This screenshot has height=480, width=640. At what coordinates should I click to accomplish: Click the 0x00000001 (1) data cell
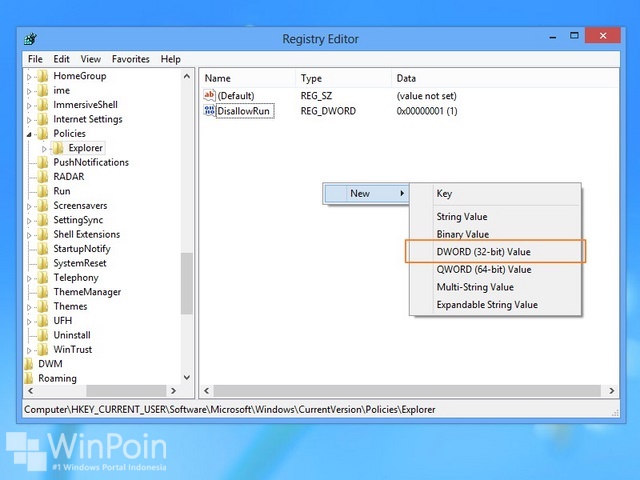pyautogui.click(x=427, y=111)
